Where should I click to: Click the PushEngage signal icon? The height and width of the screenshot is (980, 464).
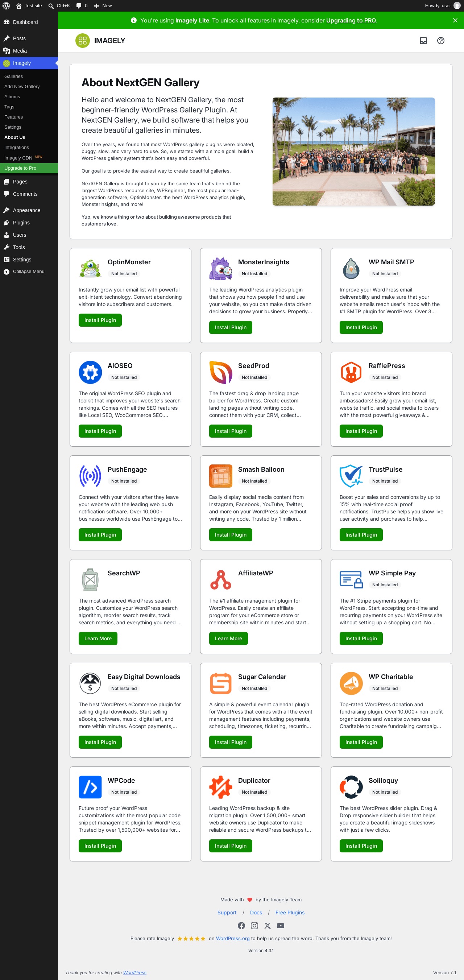pyautogui.click(x=90, y=476)
